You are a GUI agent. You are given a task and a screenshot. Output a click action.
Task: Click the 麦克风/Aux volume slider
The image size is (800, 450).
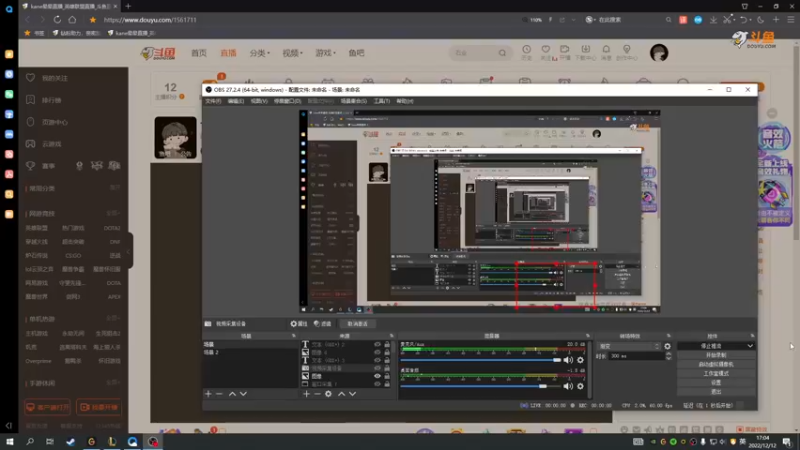pyautogui.click(x=481, y=360)
